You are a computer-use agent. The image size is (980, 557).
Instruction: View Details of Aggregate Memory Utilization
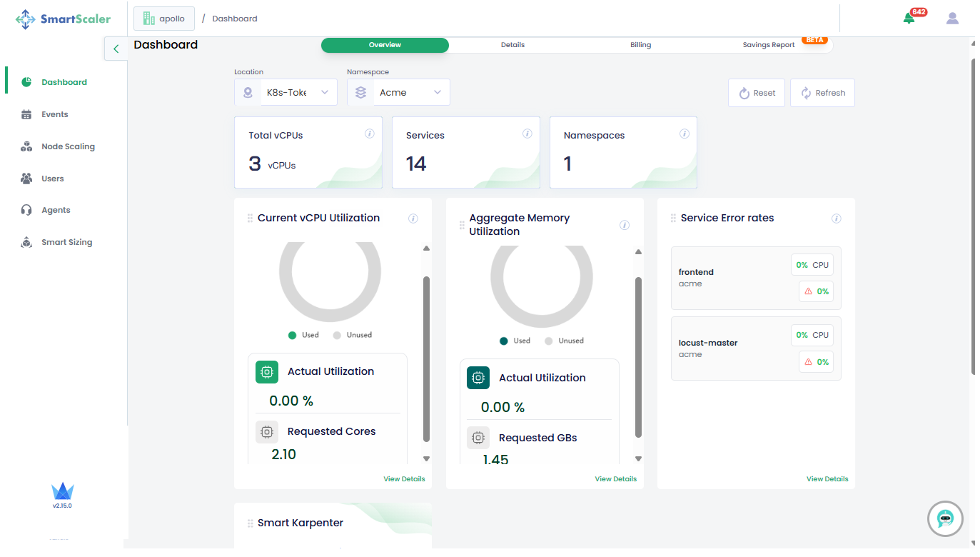click(x=616, y=479)
